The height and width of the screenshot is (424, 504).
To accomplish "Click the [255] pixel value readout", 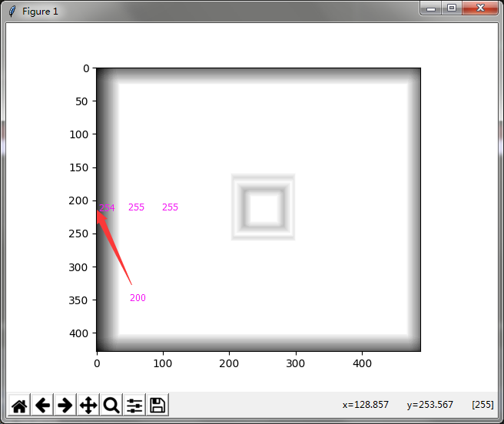I will 482,404.
